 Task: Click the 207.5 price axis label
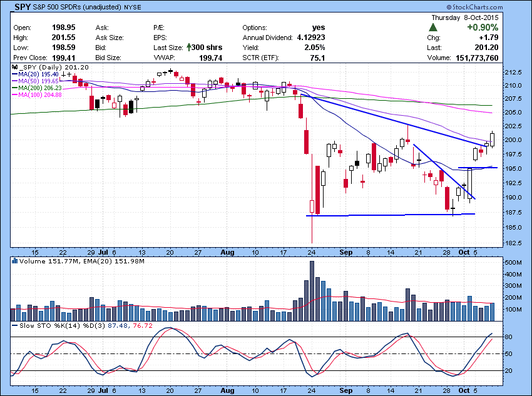[x=513, y=99]
